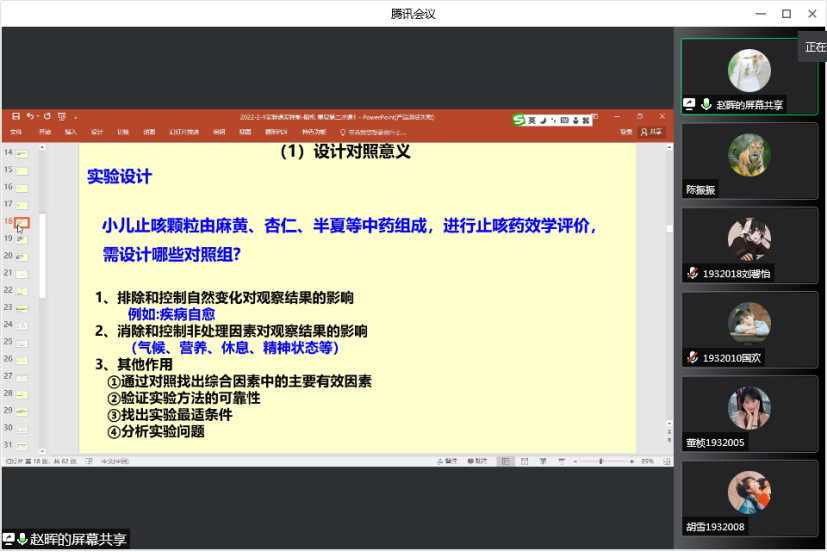
Task: Select slide 14 thumbnail
Action: [22, 154]
